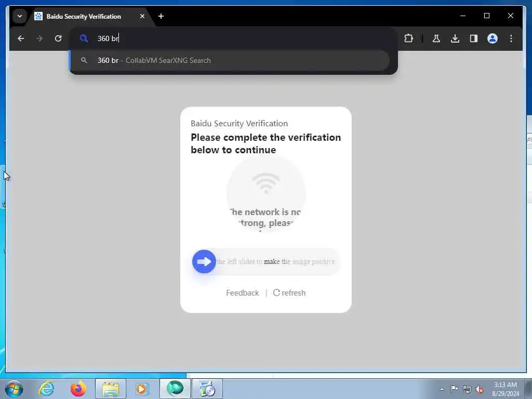Click the blue arrow slider handle
This screenshot has width=532, height=399.
tap(204, 262)
